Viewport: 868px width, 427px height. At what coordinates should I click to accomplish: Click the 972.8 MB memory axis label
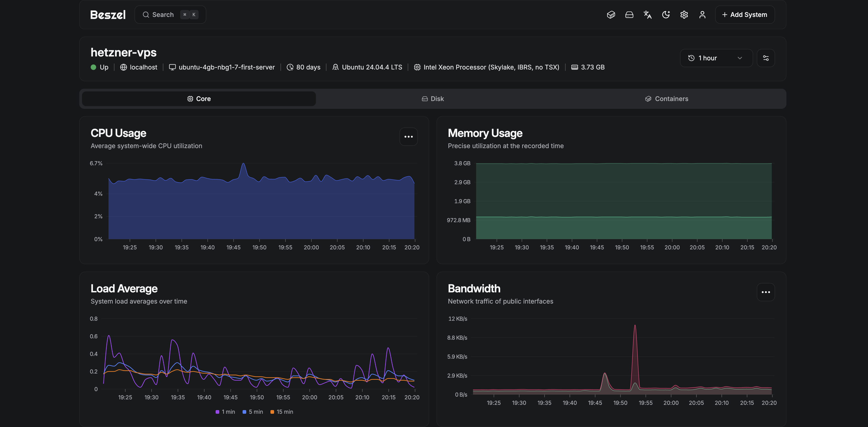tap(459, 220)
